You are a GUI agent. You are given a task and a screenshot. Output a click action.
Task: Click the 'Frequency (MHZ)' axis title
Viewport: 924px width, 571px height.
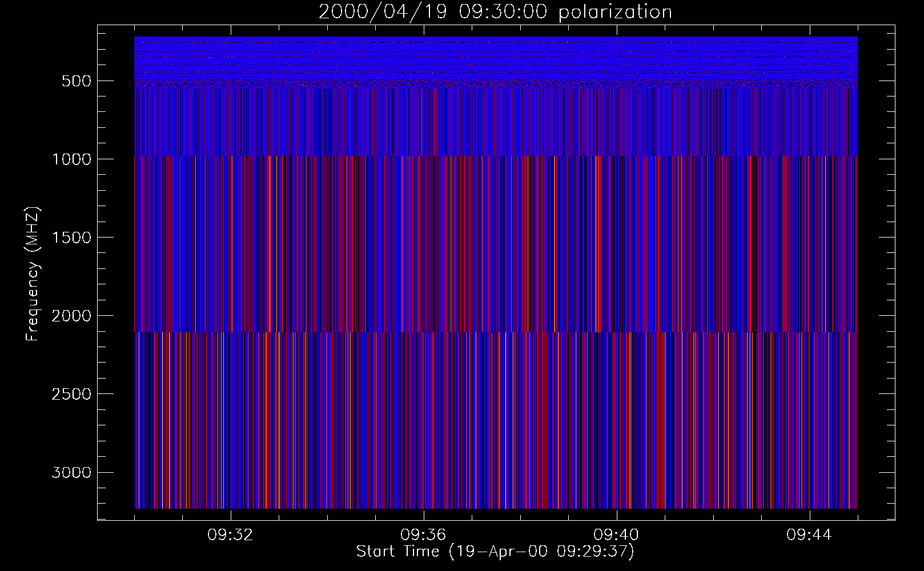[33, 274]
